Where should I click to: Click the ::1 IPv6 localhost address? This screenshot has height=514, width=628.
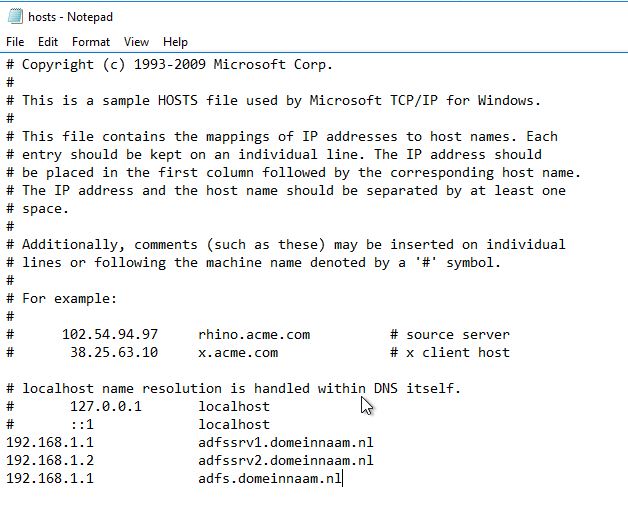82,424
